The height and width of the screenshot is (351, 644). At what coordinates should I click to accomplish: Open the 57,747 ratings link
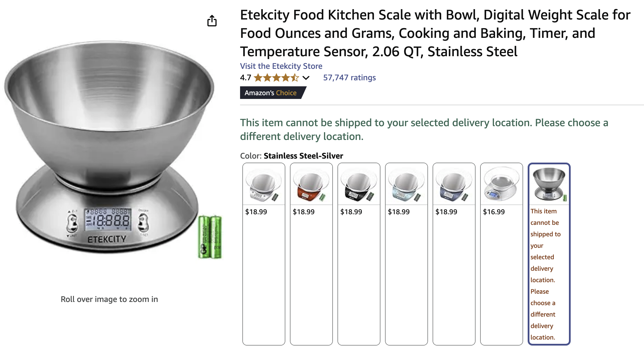pos(349,78)
